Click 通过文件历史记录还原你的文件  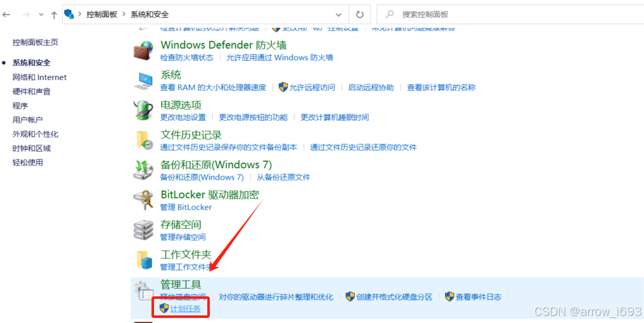[x=363, y=147]
